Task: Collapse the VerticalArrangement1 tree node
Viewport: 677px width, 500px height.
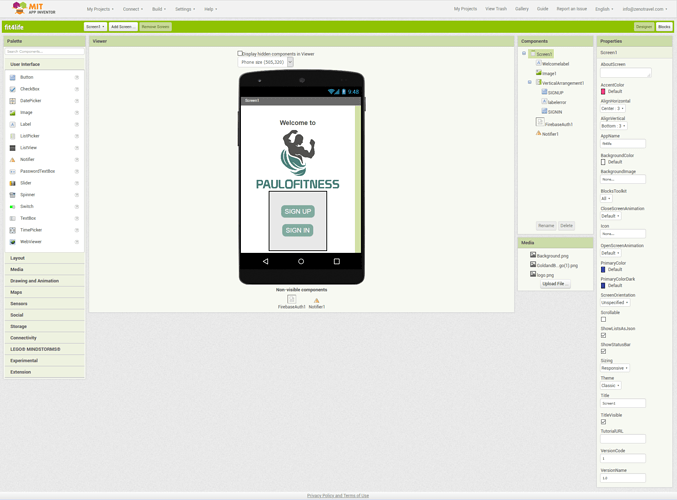Action: click(530, 82)
